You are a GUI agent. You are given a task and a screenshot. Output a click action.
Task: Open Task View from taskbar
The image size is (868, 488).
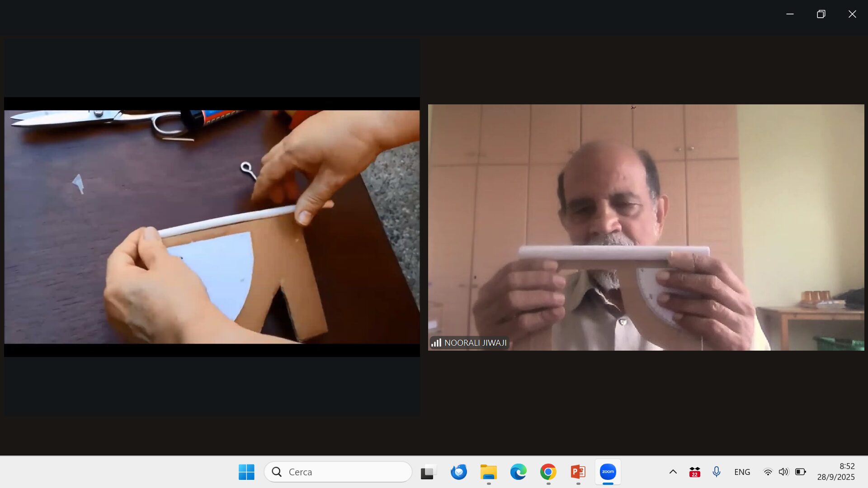[428, 472]
